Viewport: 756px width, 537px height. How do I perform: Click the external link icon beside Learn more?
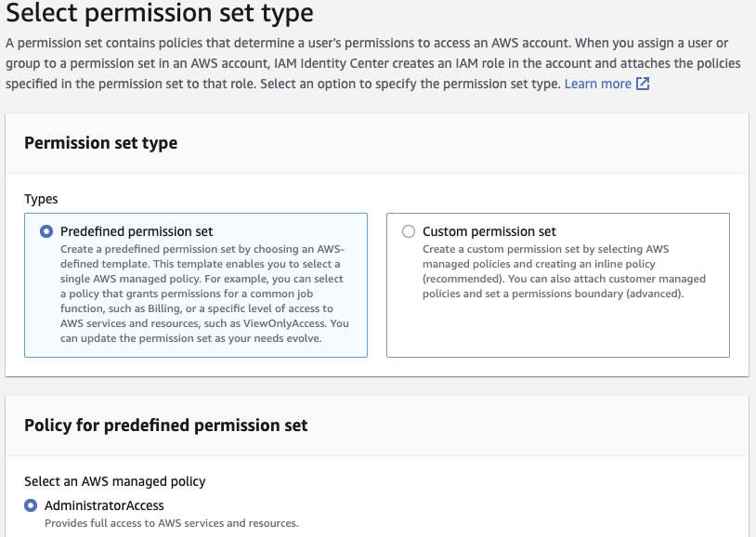pos(643,84)
